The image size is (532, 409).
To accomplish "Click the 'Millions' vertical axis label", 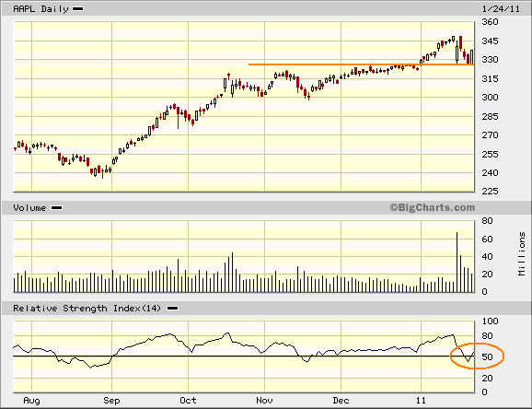I will point(522,253).
